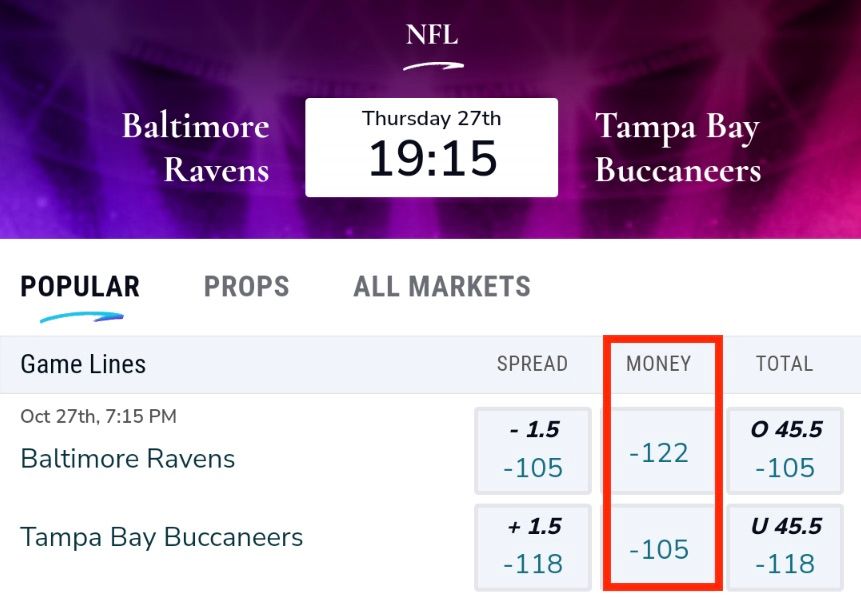
Task: Switch to the PROPS tab
Action: tap(246, 287)
